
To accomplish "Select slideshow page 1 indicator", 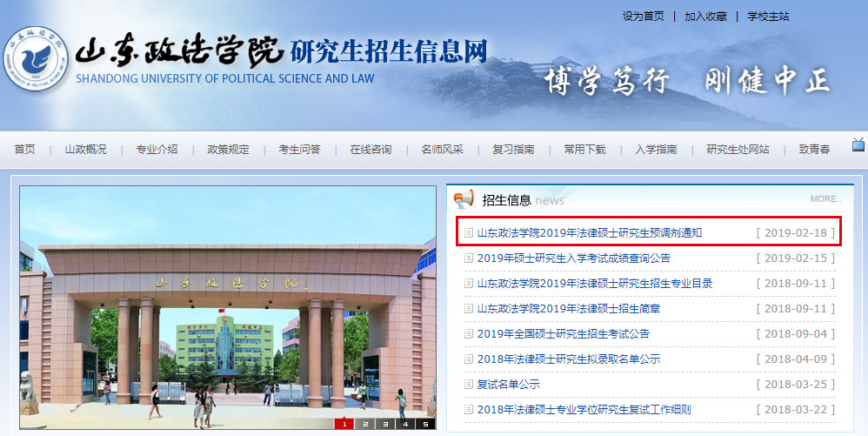I will pos(344,424).
